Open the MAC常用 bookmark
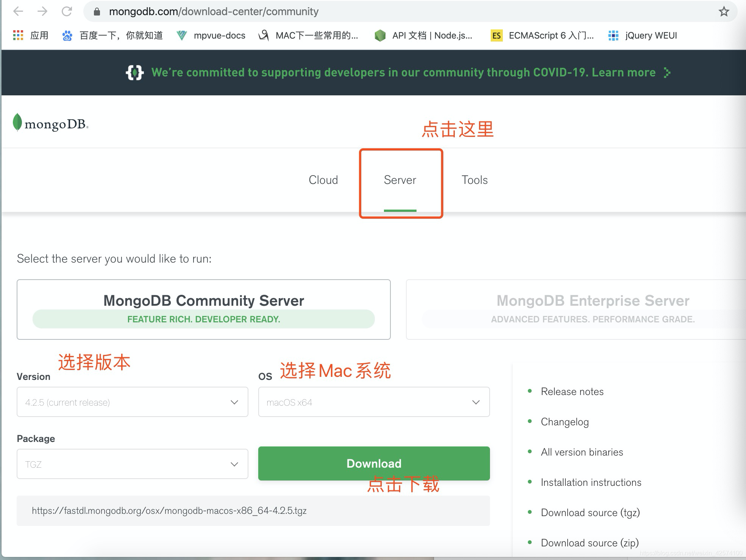The image size is (746, 560). (308, 35)
